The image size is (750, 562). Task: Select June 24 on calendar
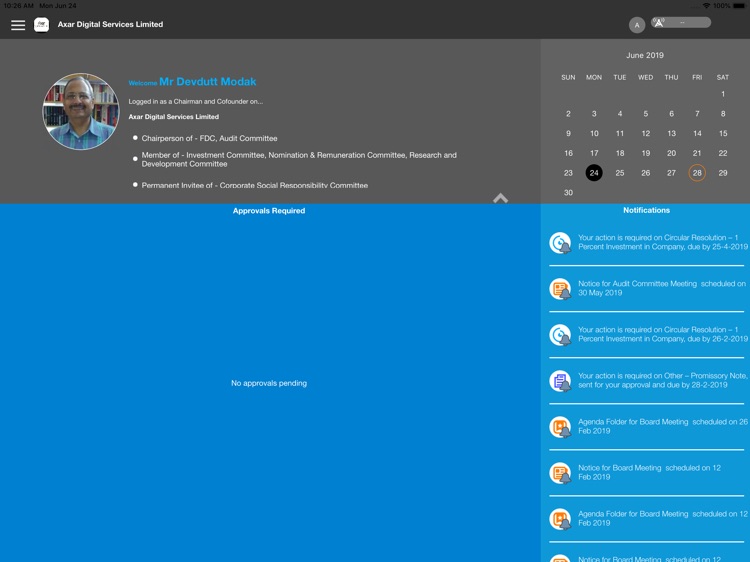594,173
